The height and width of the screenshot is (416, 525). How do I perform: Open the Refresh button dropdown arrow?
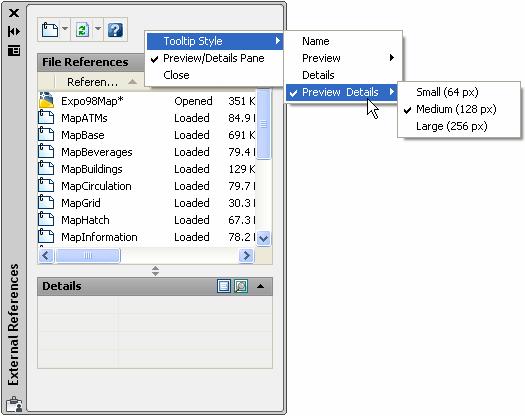97,29
